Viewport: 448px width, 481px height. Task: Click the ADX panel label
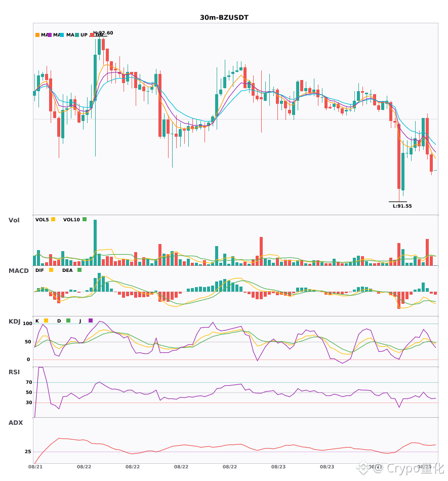pyautogui.click(x=16, y=423)
